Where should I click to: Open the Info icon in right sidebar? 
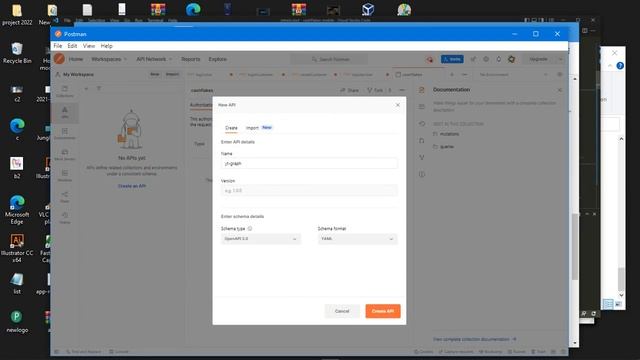pos(422,174)
